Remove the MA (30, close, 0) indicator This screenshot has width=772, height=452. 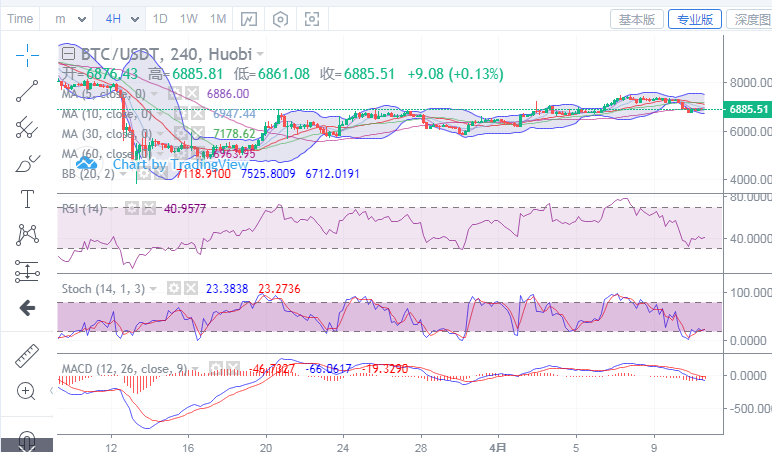(197, 133)
